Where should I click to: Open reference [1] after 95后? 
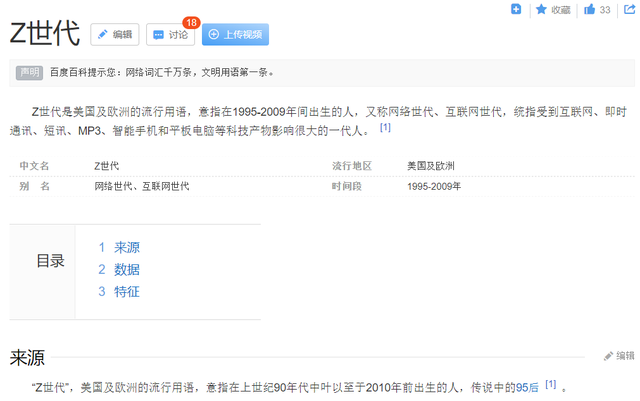point(551,384)
